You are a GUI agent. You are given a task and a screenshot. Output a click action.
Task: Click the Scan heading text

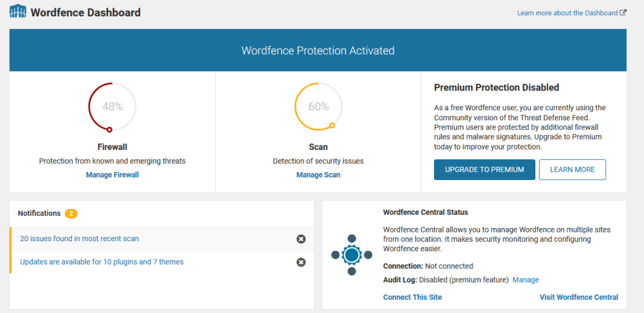click(x=318, y=147)
